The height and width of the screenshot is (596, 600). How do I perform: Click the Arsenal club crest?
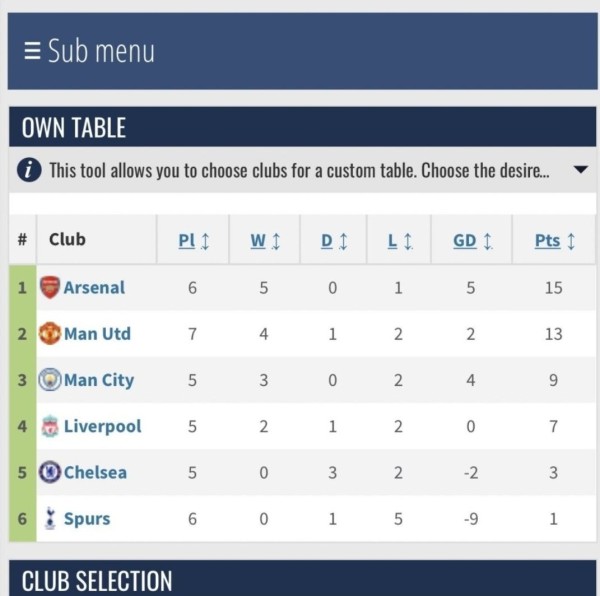click(x=50, y=287)
